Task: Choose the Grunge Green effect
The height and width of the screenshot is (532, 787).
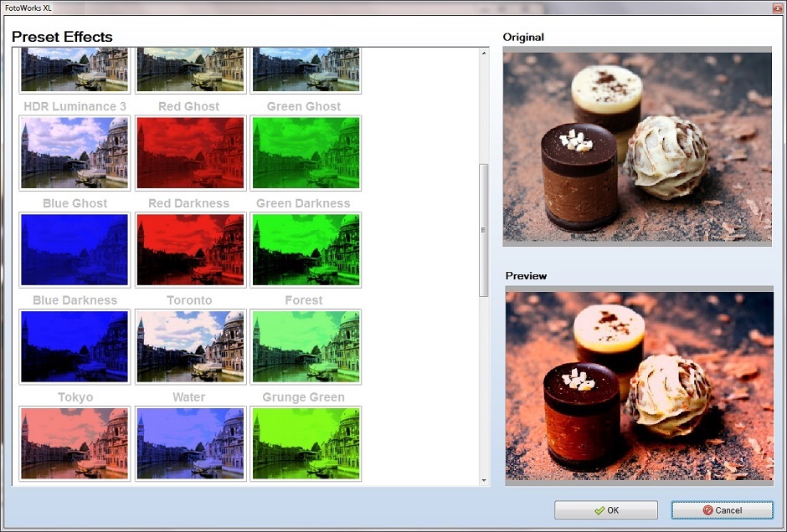Action: tap(305, 443)
